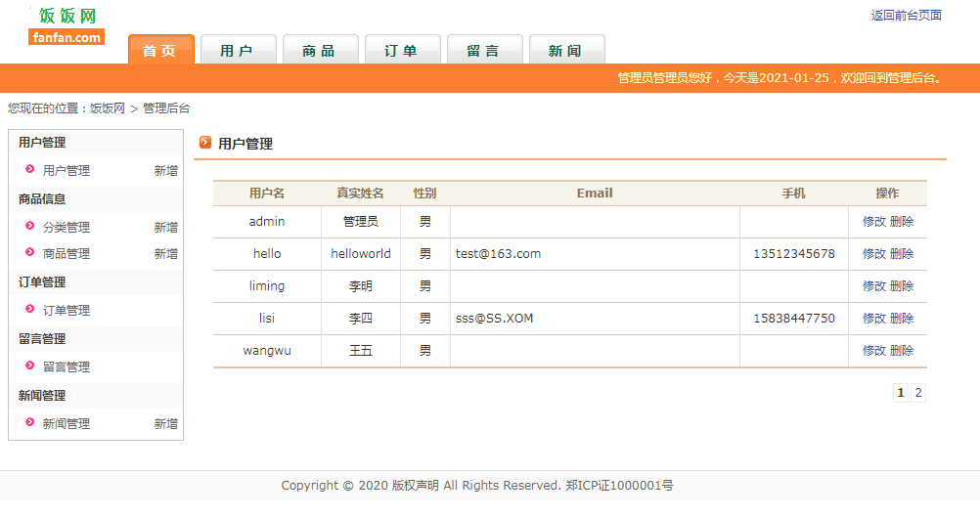Screen dimensions: 980x517
Task: Click the email test@163.com
Action: tap(498, 254)
